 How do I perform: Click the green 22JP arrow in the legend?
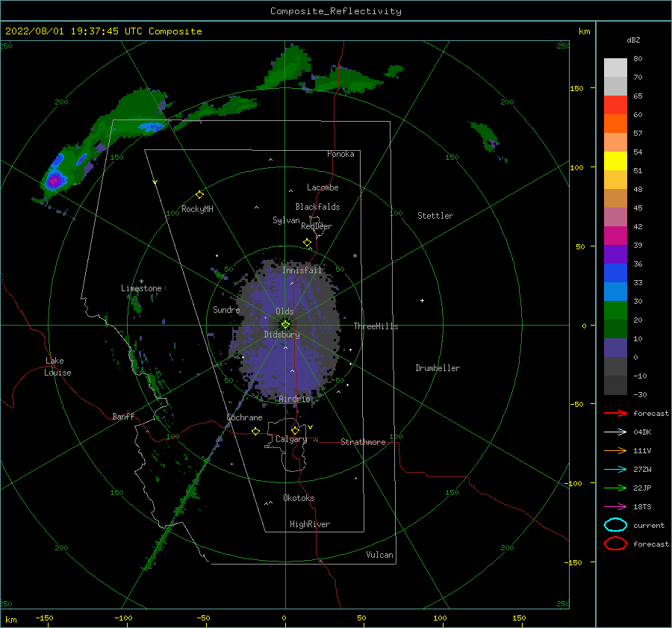tap(615, 488)
